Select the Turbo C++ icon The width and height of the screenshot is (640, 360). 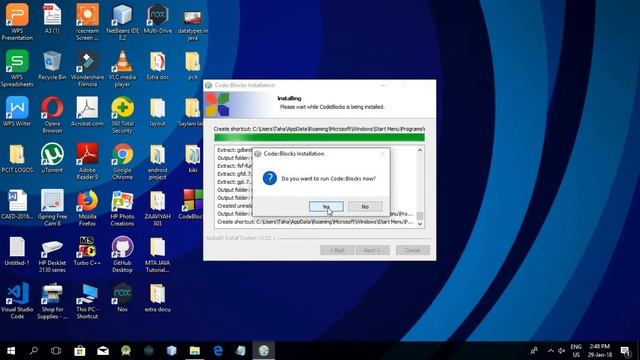pos(87,251)
